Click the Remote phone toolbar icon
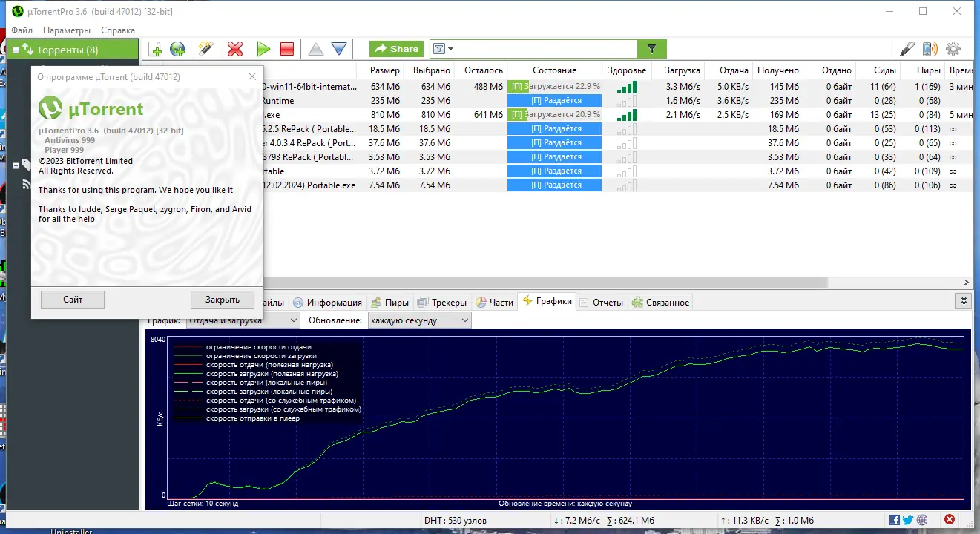 [x=930, y=49]
